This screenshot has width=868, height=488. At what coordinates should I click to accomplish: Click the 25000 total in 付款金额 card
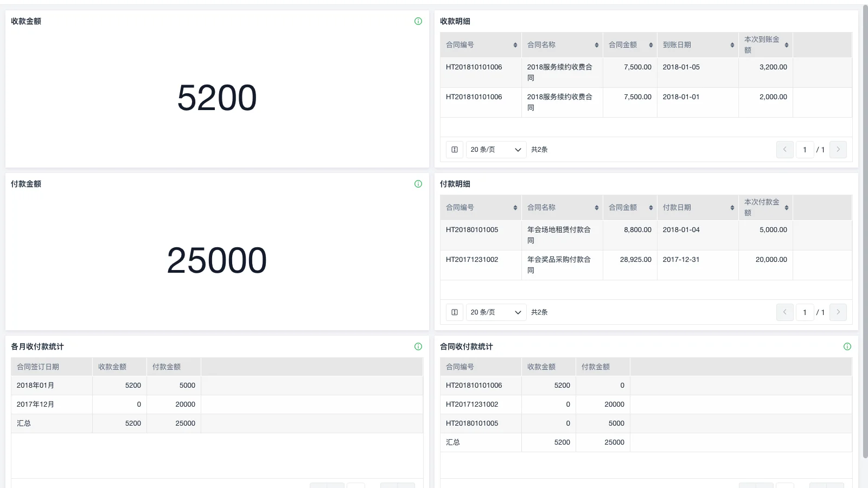point(217,260)
